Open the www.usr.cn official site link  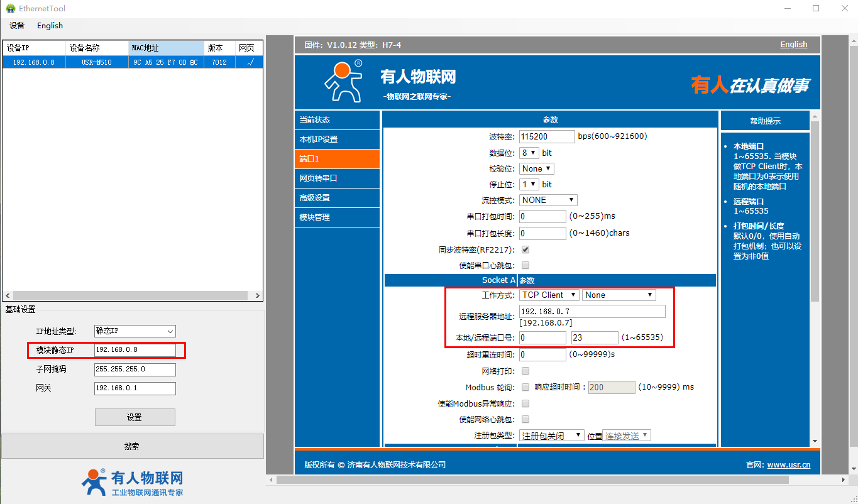pos(788,465)
